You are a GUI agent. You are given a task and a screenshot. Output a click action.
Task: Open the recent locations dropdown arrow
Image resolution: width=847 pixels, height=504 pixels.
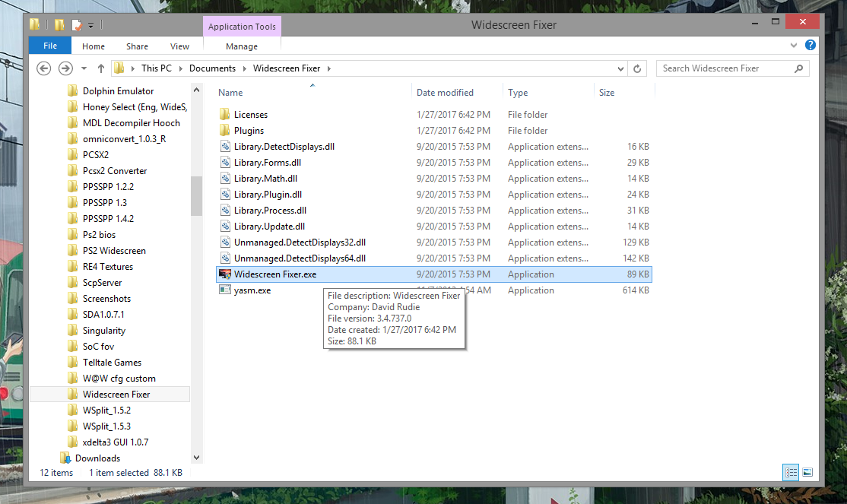pyautogui.click(x=84, y=68)
